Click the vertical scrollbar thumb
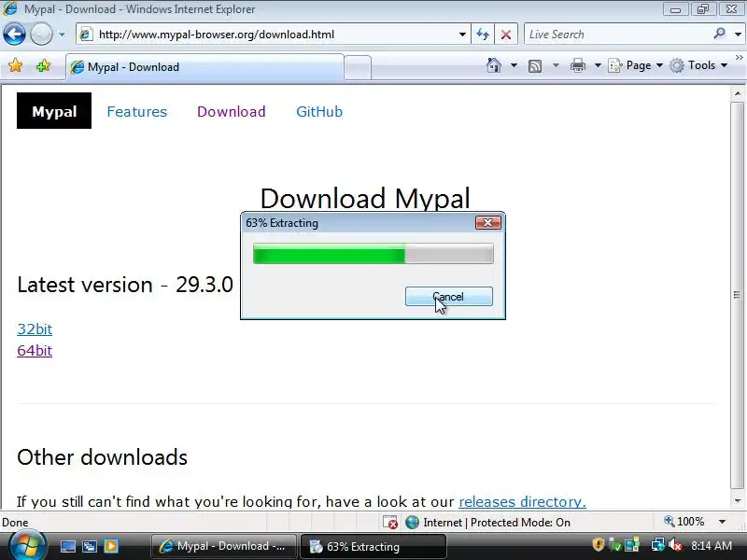This screenshot has height=560, width=747. (x=738, y=295)
